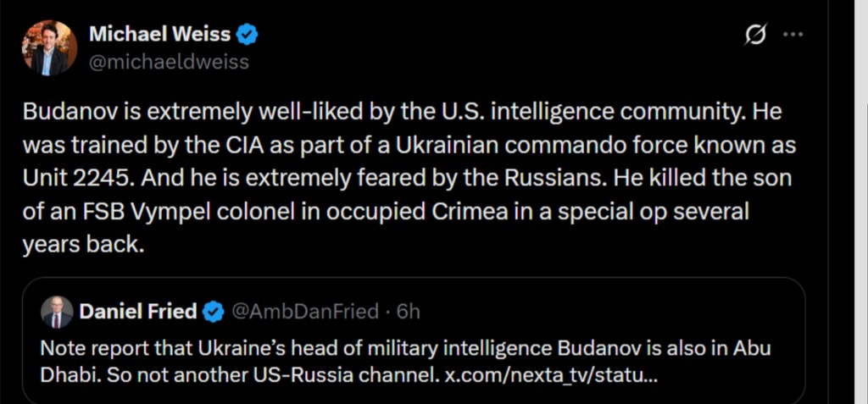Open the Michael Weiss display name link
Viewport: 868px width, 404px height.
tap(159, 35)
